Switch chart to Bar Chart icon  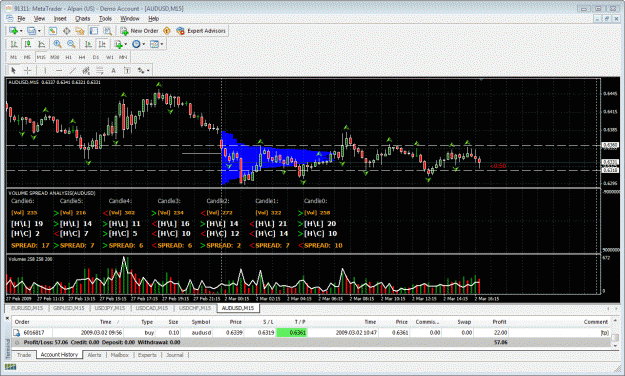(14, 44)
